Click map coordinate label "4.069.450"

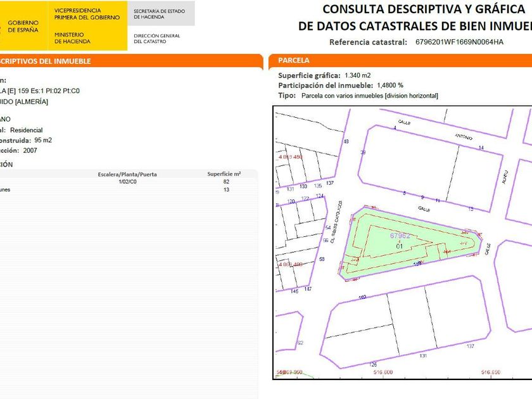click(x=290, y=157)
